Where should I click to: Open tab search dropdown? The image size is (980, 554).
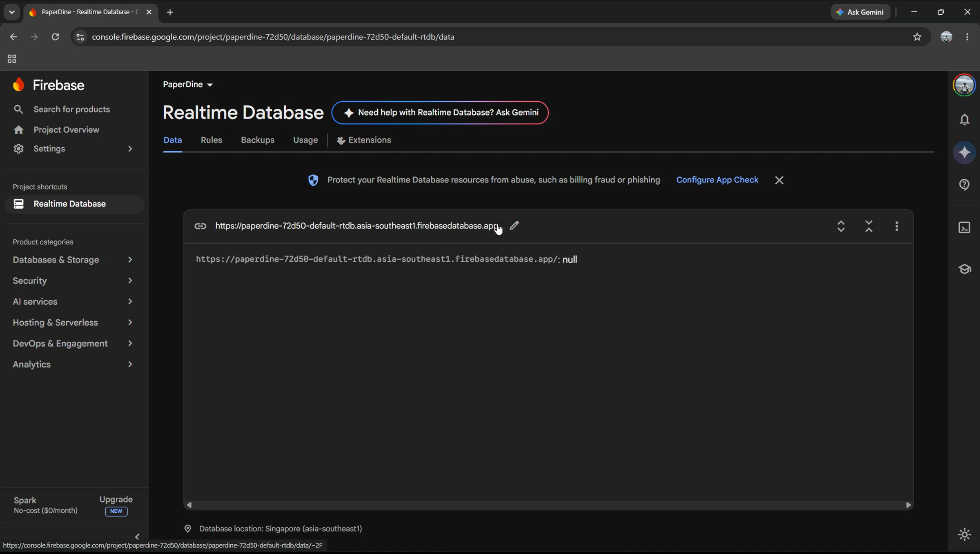(11, 12)
